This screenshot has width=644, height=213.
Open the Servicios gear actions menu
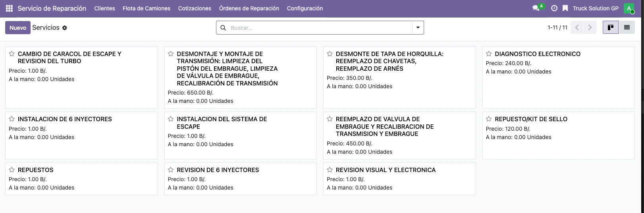pyautogui.click(x=65, y=28)
